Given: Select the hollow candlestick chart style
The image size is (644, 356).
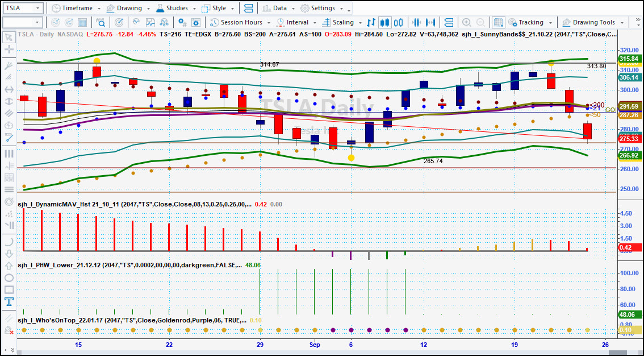Looking at the screenshot, I should pos(398,22).
